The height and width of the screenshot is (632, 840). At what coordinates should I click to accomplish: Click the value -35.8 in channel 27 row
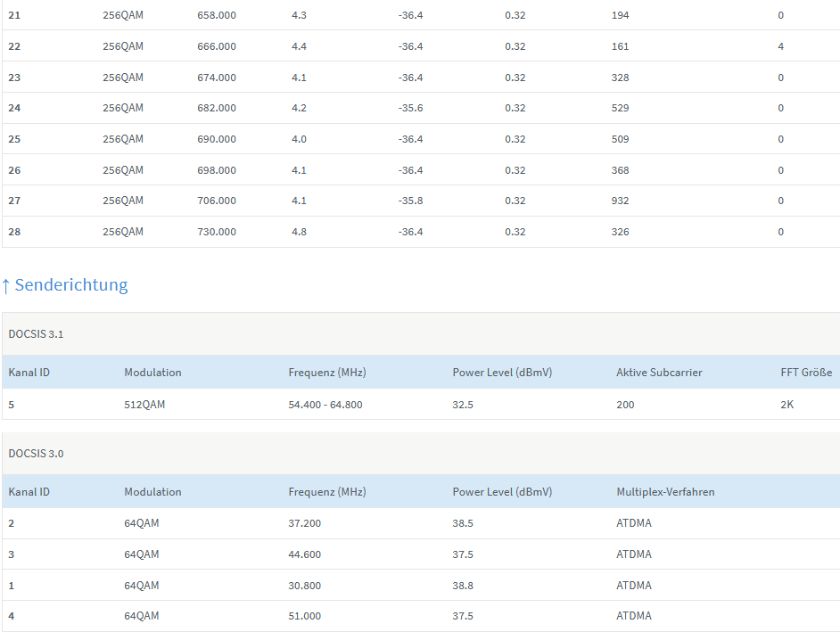[x=410, y=201]
